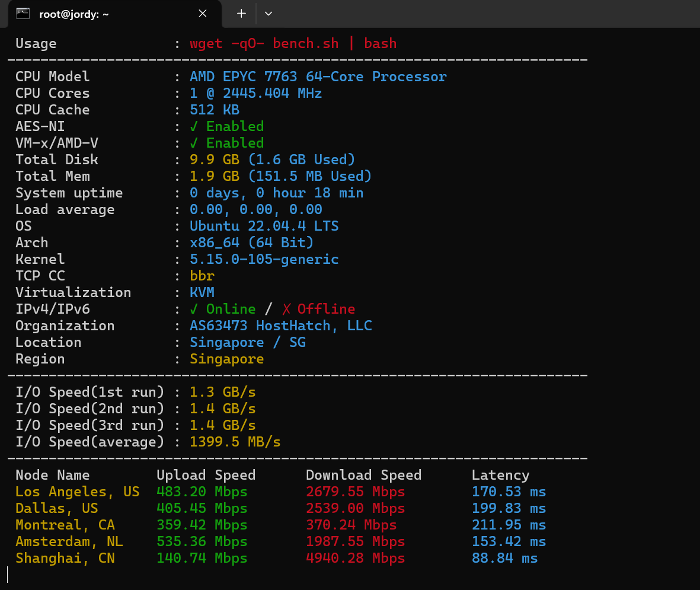Click 'AS63473 HostHatch, LLC' organization
This screenshot has width=700, height=590.
[281, 326]
